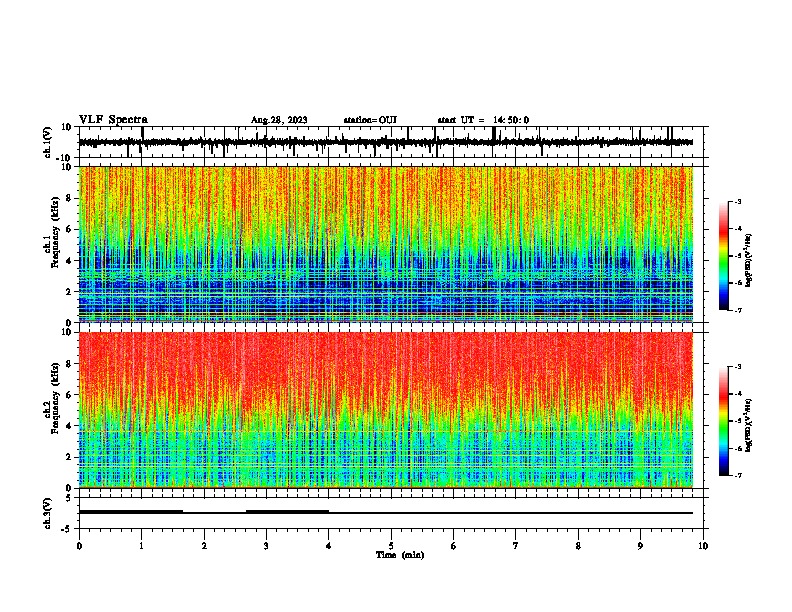Click tick label 10 on Time axis
Screen dimensions: 792x612
coord(703,546)
